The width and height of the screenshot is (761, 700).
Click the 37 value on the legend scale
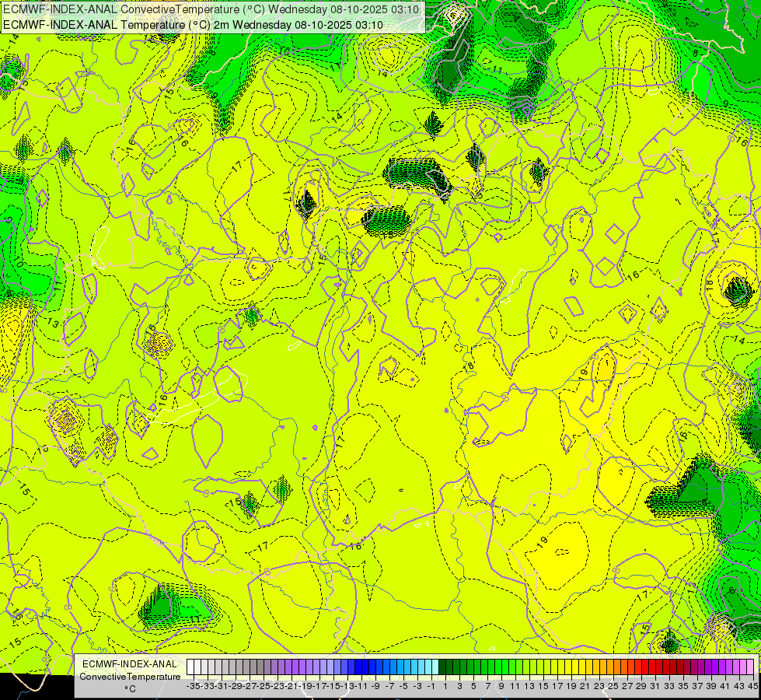pyautogui.click(x=697, y=686)
